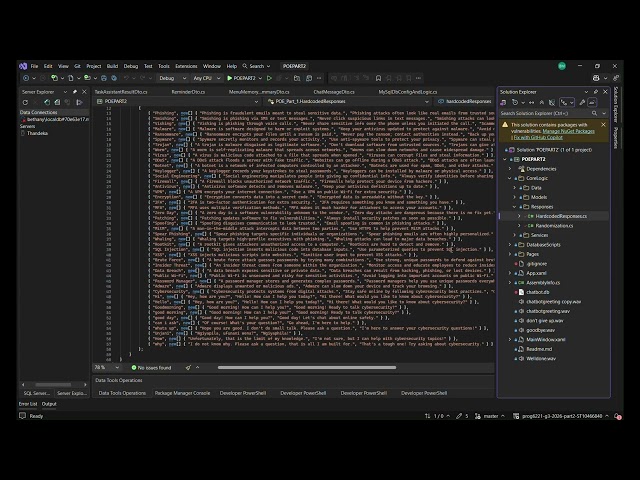
Task: Dismiss the vulnerabilities warning banner
Action: point(603,124)
